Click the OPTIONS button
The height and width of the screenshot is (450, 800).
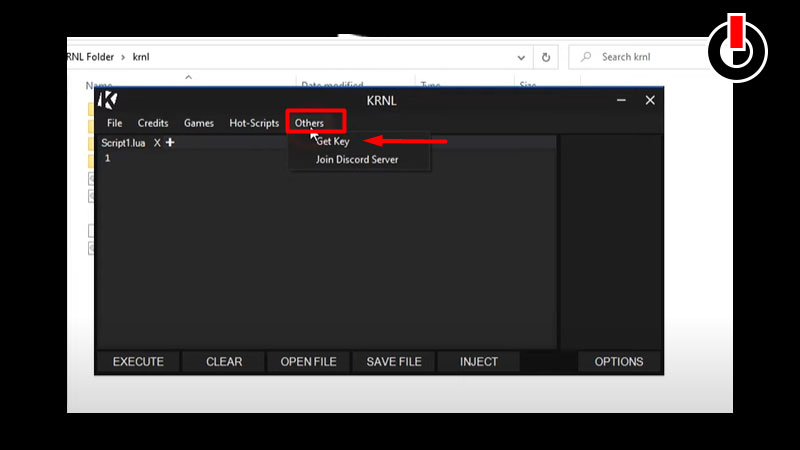619,362
